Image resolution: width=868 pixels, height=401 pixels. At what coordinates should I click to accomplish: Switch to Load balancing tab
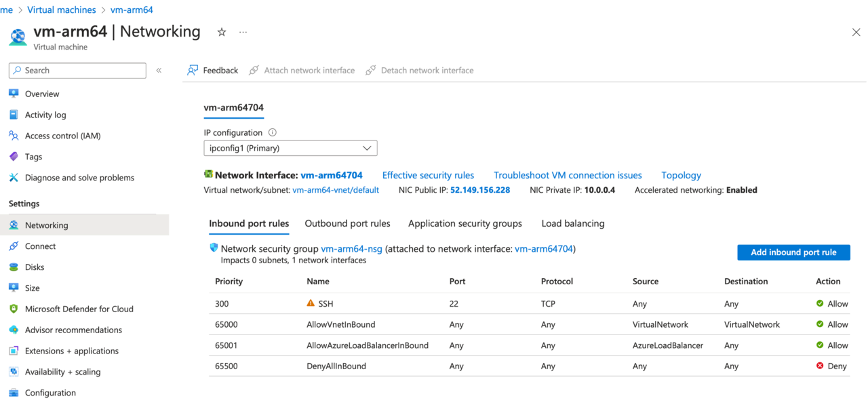tap(572, 223)
